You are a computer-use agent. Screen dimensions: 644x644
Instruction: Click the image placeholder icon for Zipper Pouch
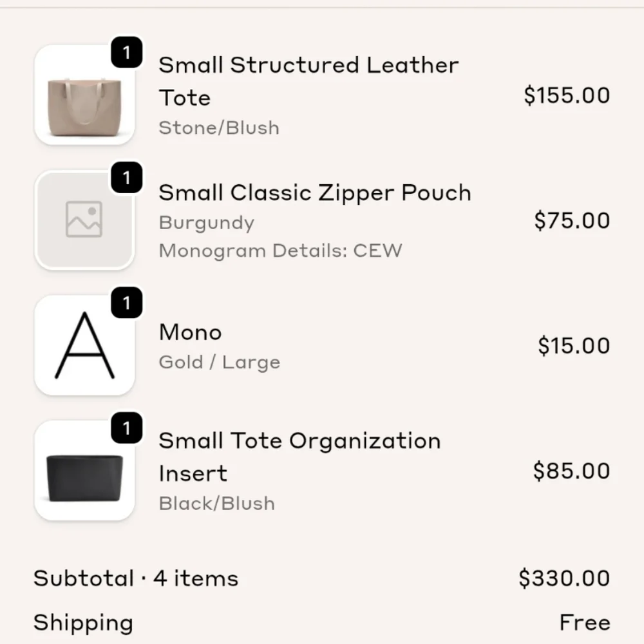(86, 219)
